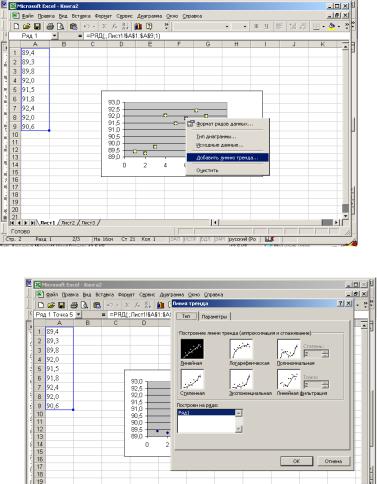Open Сервис menu in trendline-dialog window
This screenshot has width=377, height=484.
click(x=147, y=295)
